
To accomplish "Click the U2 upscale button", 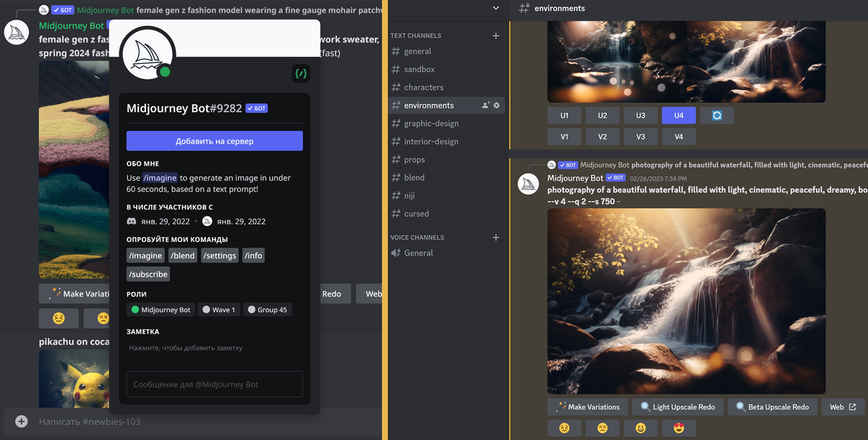I will coord(603,116).
